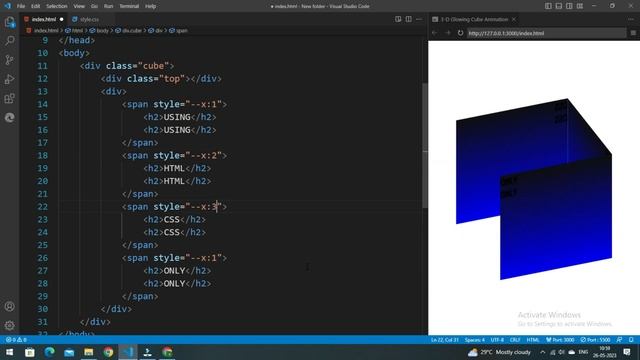Open the Edge tools icon in activity bar
The height and width of the screenshot is (360, 640).
click(9, 118)
